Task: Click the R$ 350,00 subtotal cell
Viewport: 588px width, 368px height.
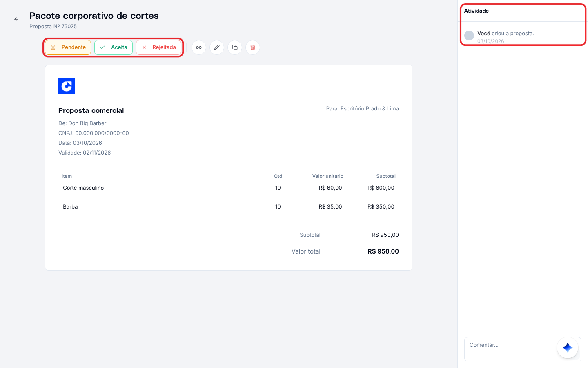Action: [381, 207]
